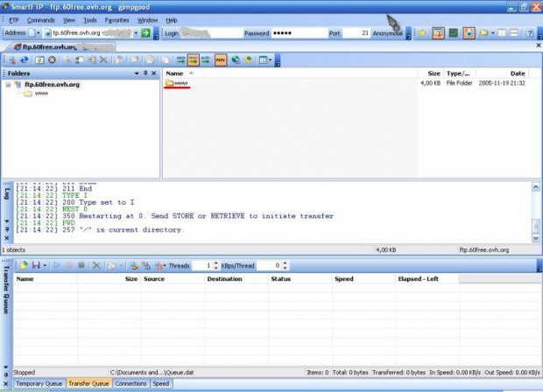The width and height of the screenshot is (543, 392).
Task: Click the Start (play) queue icon
Action: click(57, 265)
